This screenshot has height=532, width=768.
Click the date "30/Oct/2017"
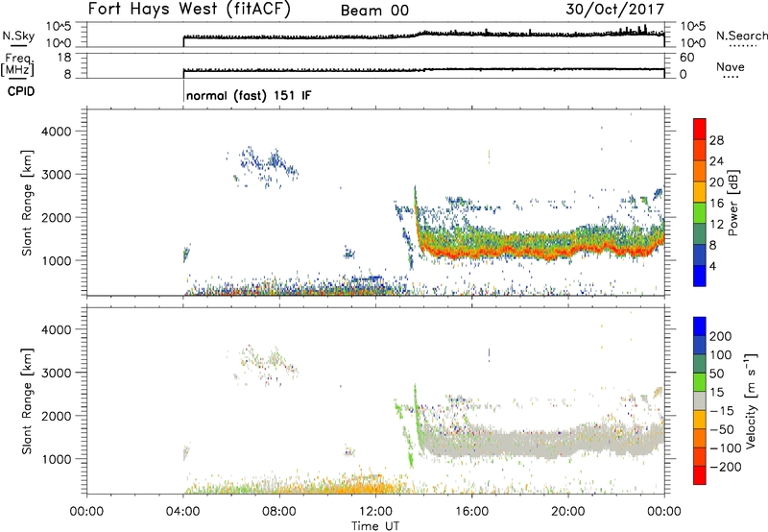pyautogui.click(x=615, y=10)
